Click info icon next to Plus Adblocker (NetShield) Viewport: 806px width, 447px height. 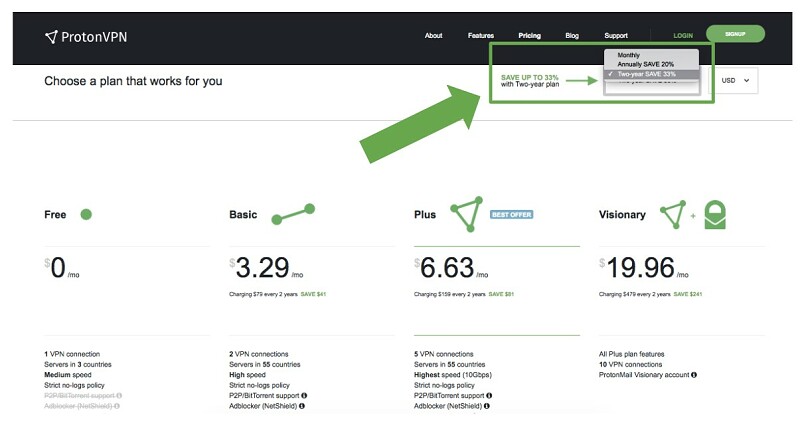pos(486,406)
